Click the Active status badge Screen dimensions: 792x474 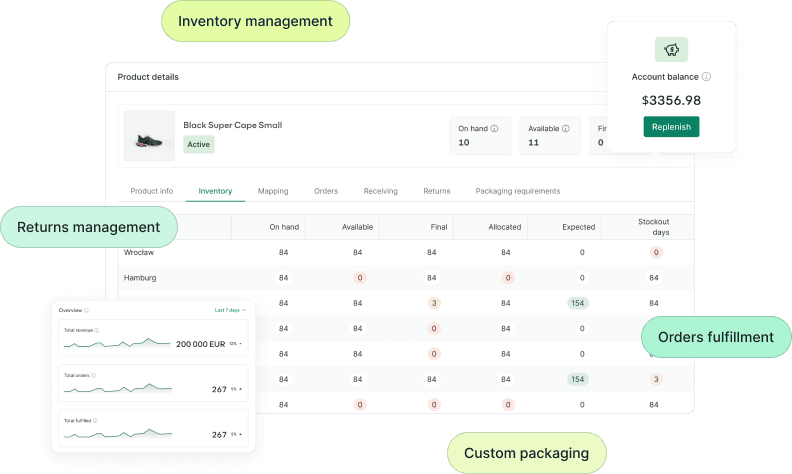[x=199, y=145]
